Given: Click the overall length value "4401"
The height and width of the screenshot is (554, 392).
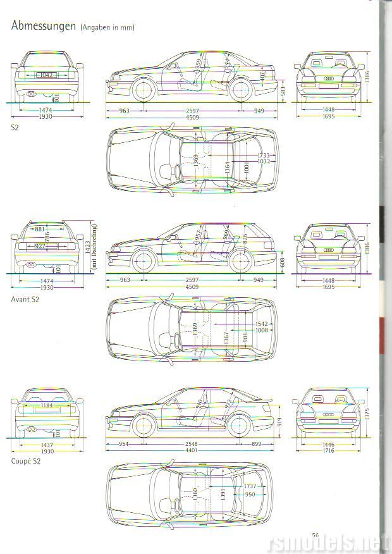Looking at the screenshot, I should pyautogui.click(x=192, y=450).
